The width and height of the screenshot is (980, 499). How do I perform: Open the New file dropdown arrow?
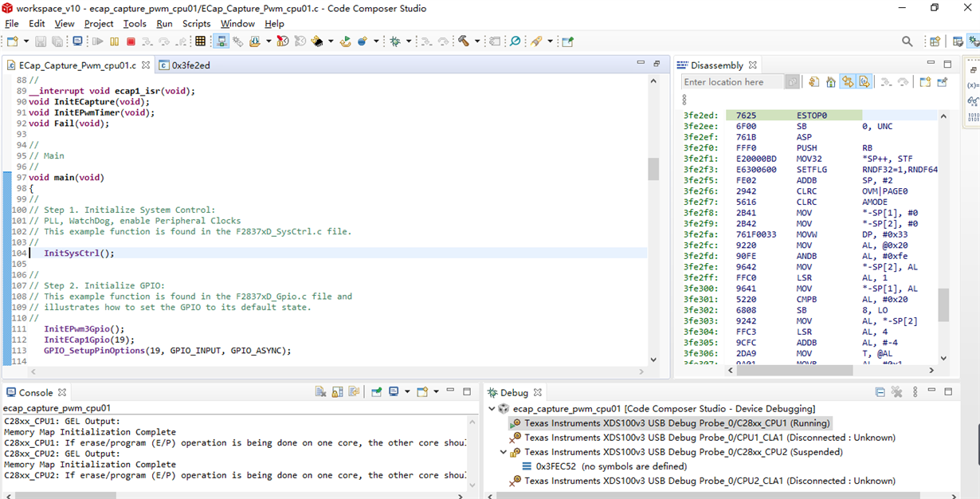tap(27, 41)
